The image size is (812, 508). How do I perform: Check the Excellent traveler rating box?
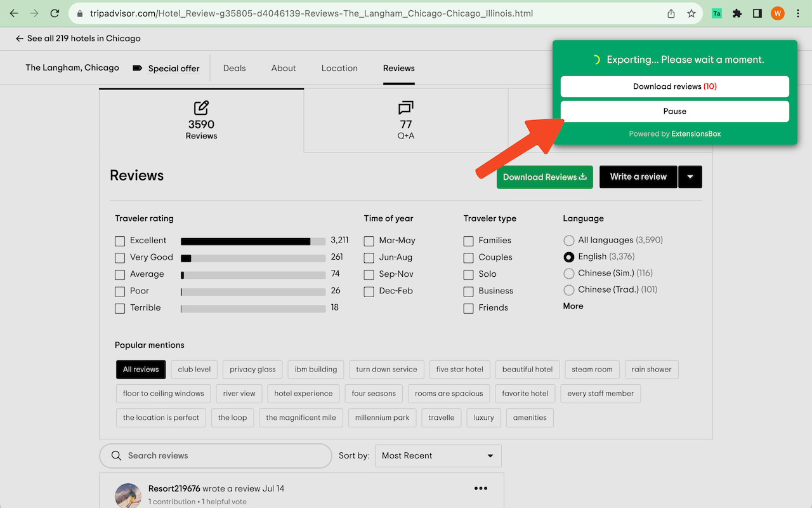(120, 241)
